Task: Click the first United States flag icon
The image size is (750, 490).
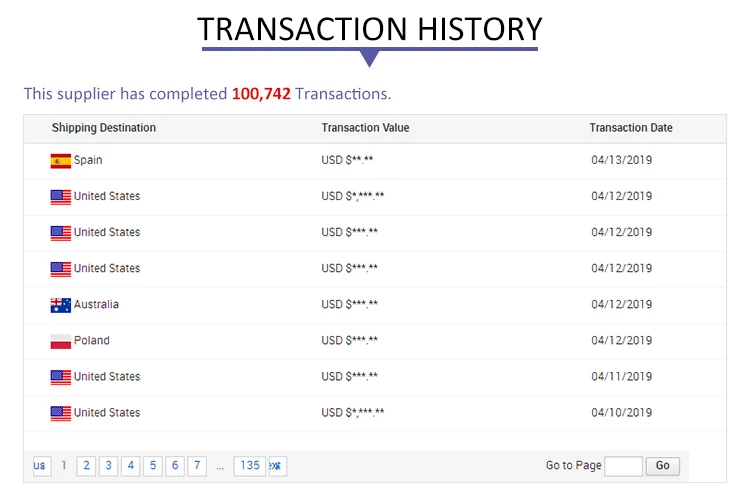Action: (x=61, y=197)
